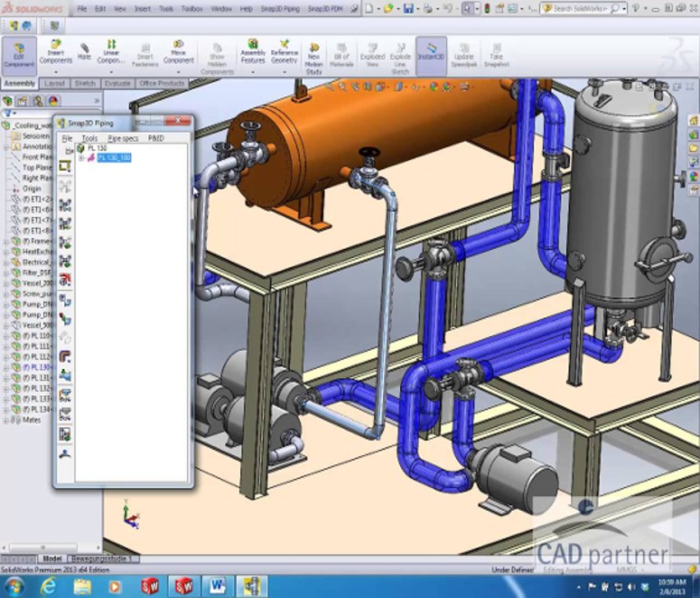Expand the Annotations folder in feature tree
Viewport: 700px width, 598px height.
click(7, 146)
